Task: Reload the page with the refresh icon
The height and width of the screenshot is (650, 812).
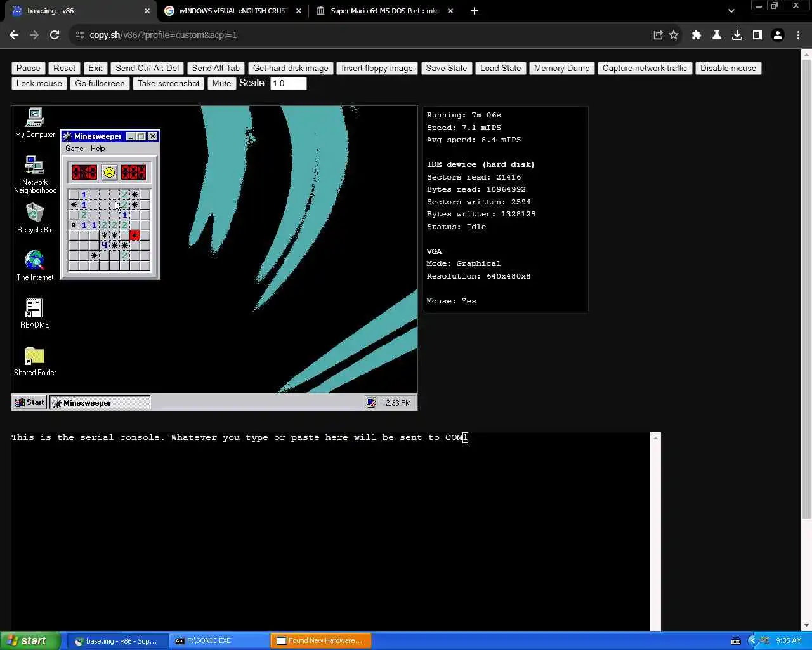Action: tap(55, 35)
